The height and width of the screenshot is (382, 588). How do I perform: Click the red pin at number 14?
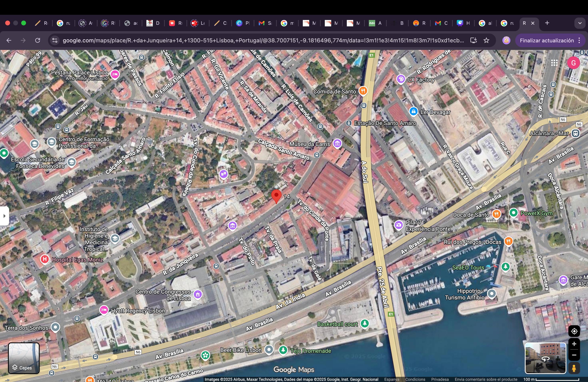coord(276,195)
